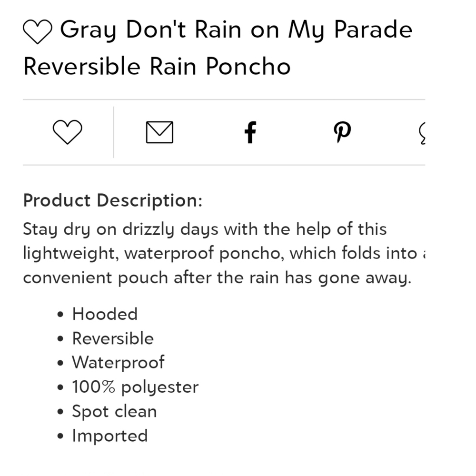Expand the Product Description section
The height and width of the screenshot is (476, 476).
[x=113, y=200]
